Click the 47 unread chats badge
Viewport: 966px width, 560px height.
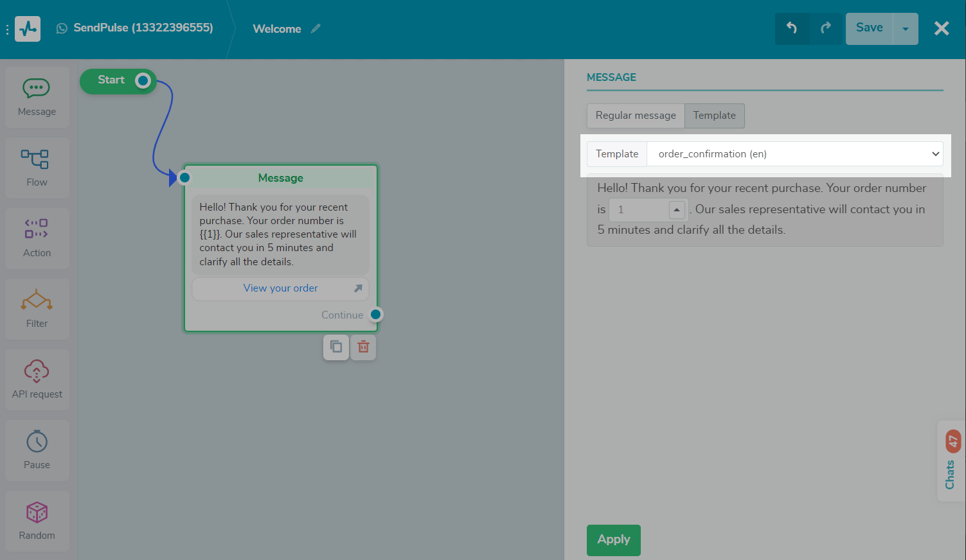pyautogui.click(x=953, y=441)
